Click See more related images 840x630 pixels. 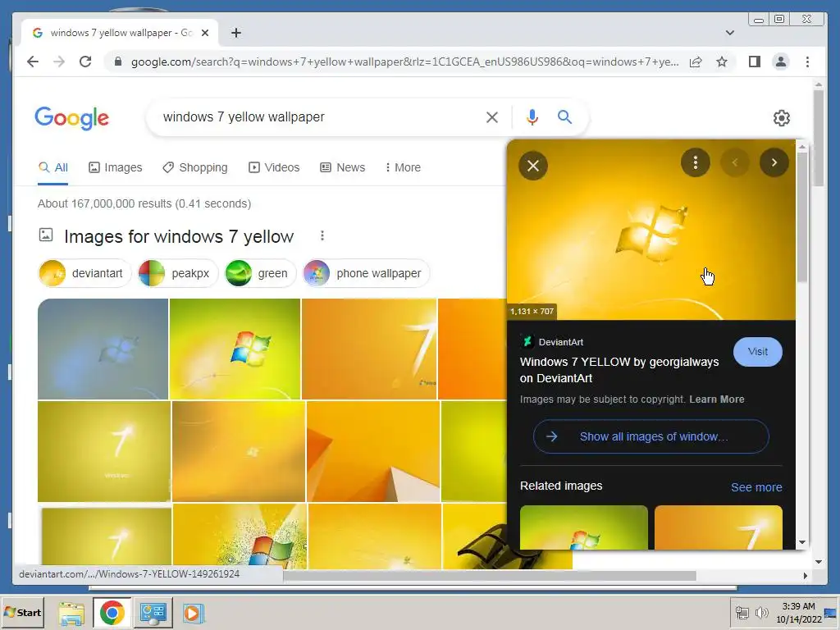(756, 487)
